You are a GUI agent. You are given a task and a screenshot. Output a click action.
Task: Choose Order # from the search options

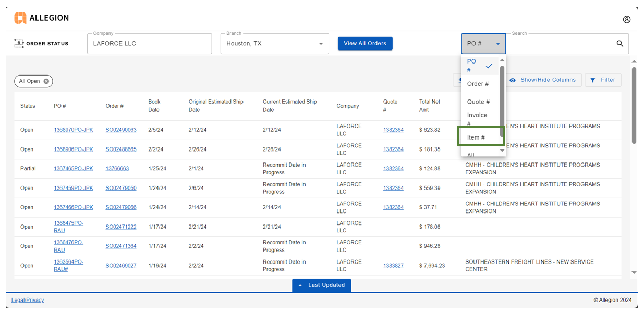[x=480, y=84]
